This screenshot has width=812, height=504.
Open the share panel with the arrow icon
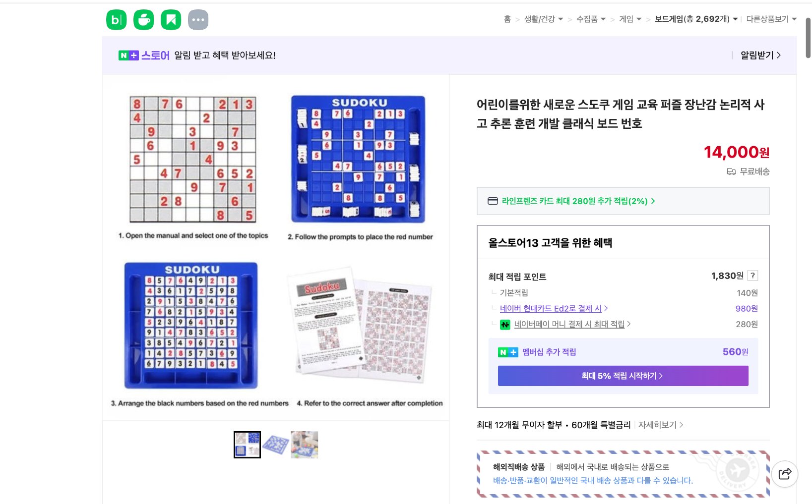point(784,474)
